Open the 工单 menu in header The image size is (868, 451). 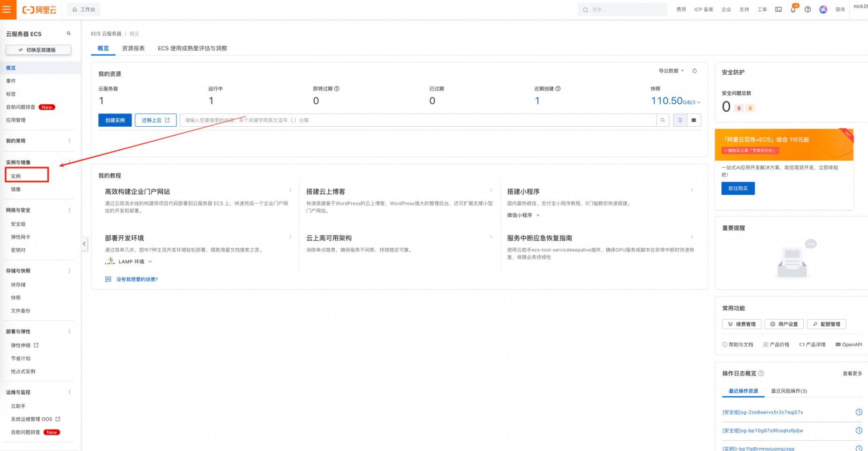click(x=762, y=9)
